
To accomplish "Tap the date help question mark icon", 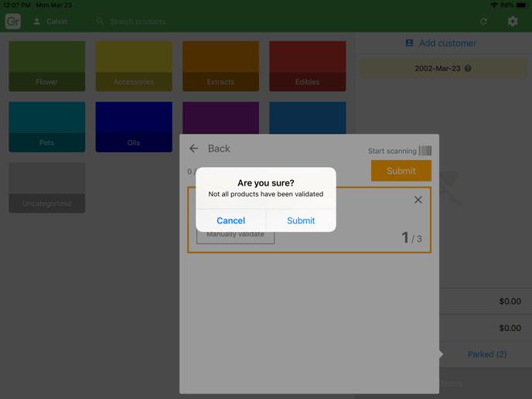I will [468, 69].
